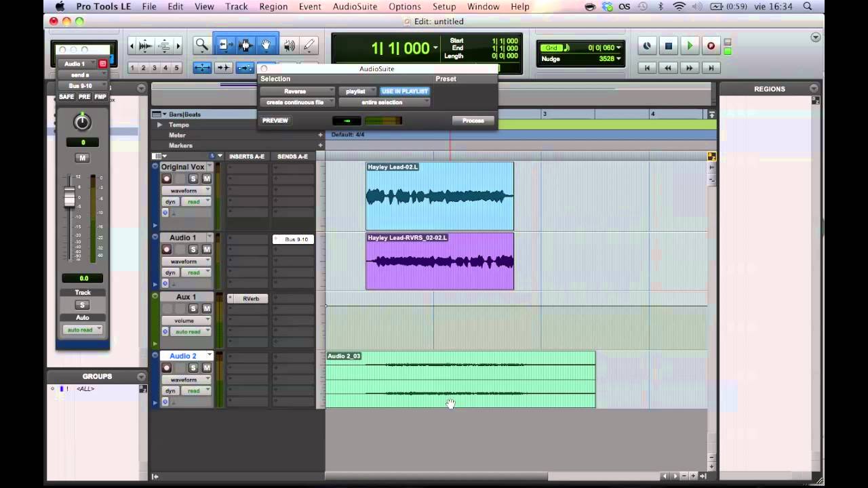868x488 pixels.
Task: Open the Event menu
Action: coord(310,7)
